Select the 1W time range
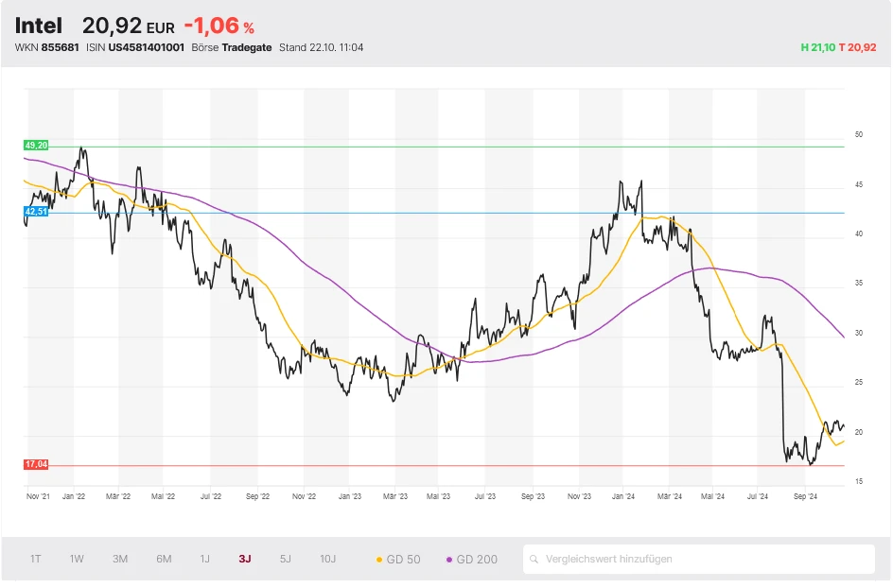Image resolution: width=893 pixels, height=588 pixels. point(77,559)
